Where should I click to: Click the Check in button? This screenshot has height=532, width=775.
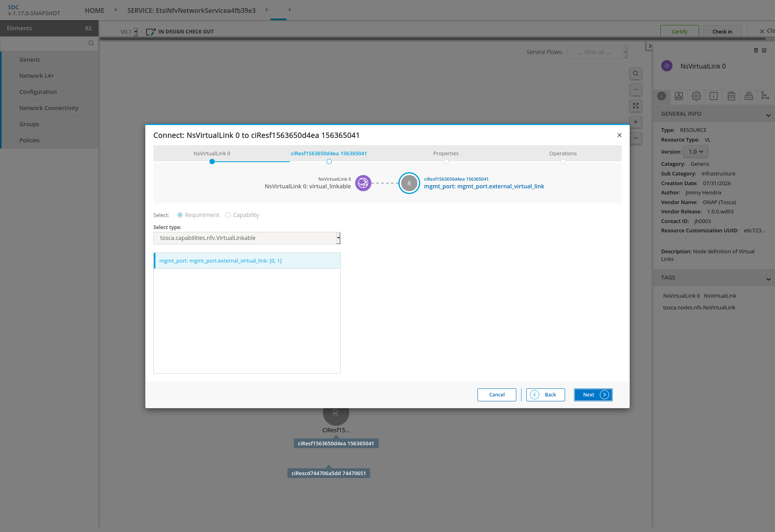(722, 31)
